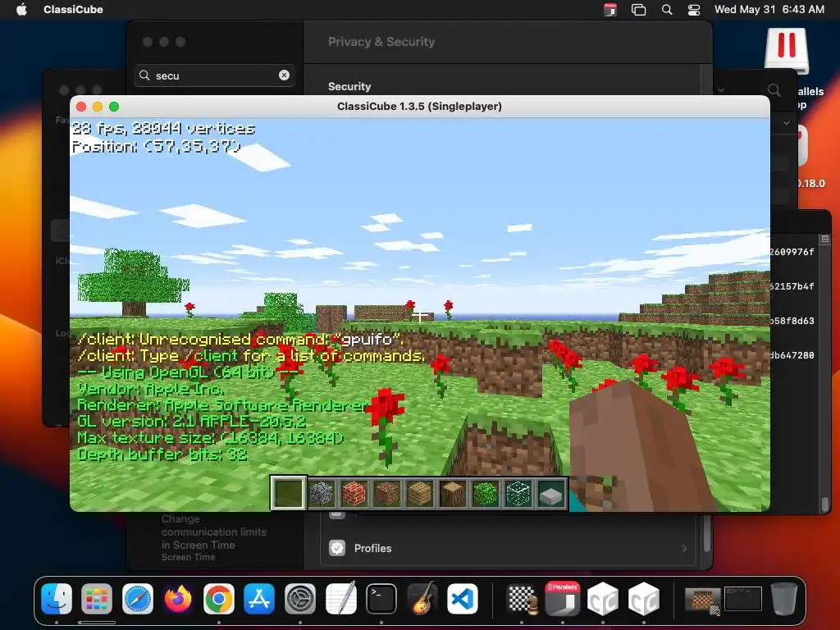The image size is (840, 630).
Task: Select the grey slab block in the hotbar
Action: pyautogui.click(x=550, y=493)
